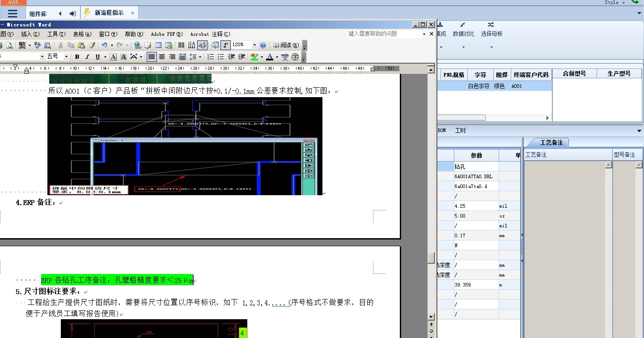
Task: Open the zoom 120% dropdown
Action: tap(254, 45)
